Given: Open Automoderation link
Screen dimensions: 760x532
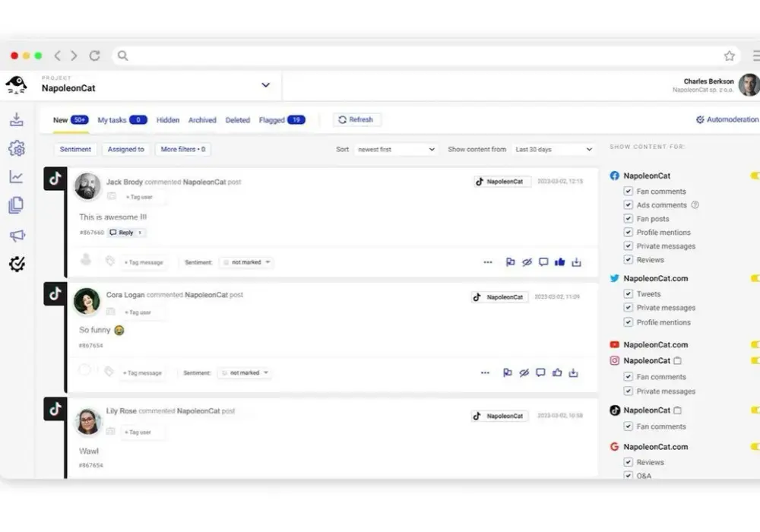Looking at the screenshot, I should (727, 119).
